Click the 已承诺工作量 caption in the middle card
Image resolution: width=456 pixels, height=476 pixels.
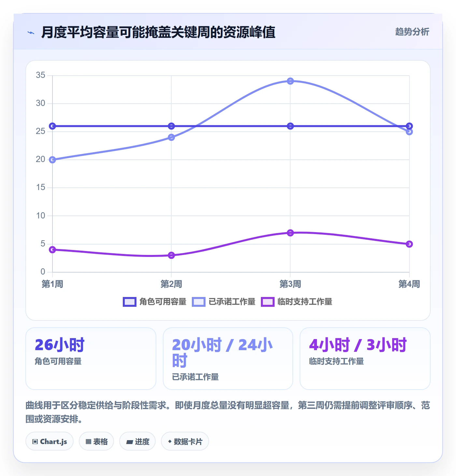click(x=195, y=377)
